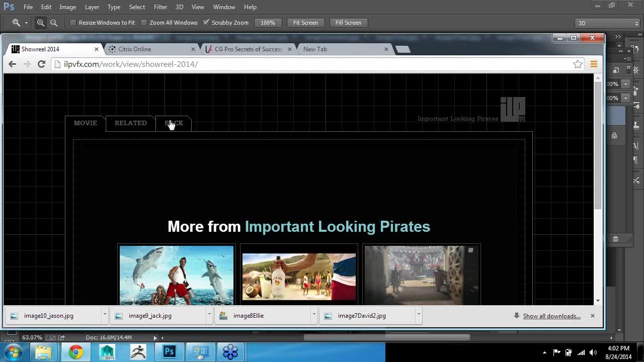The height and width of the screenshot is (362, 644).
Task: Click Show all downloads link
Action: click(x=551, y=316)
